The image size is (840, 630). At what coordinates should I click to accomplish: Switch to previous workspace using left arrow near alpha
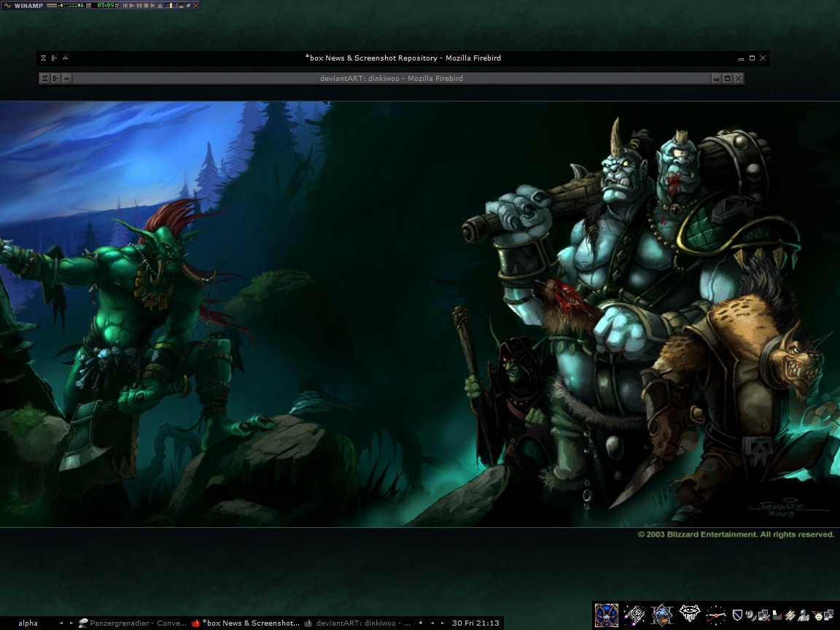(61, 623)
